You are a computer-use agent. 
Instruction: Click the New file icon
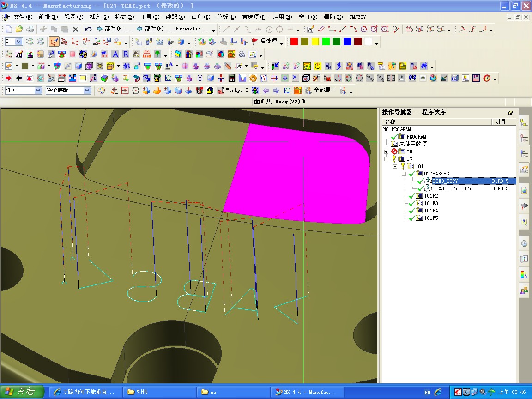tap(9, 29)
